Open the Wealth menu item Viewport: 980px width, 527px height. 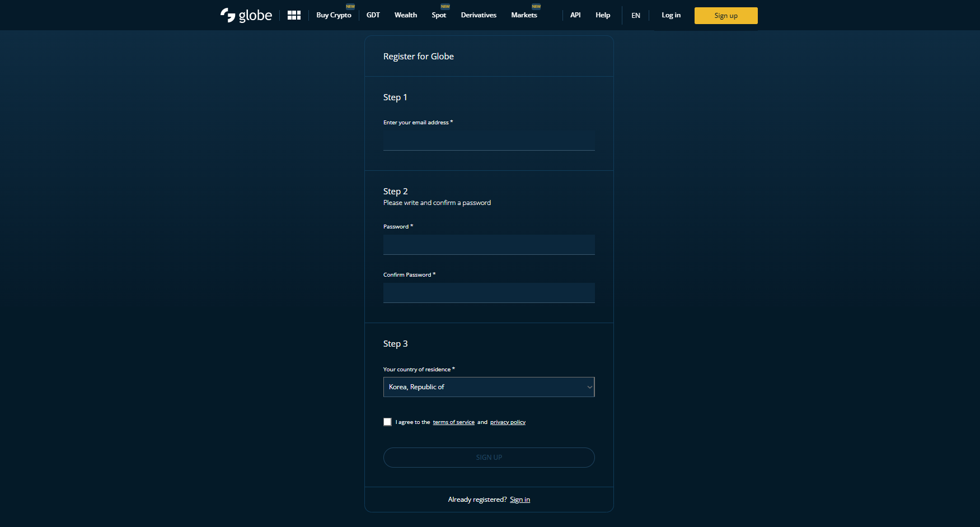click(405, 15)
